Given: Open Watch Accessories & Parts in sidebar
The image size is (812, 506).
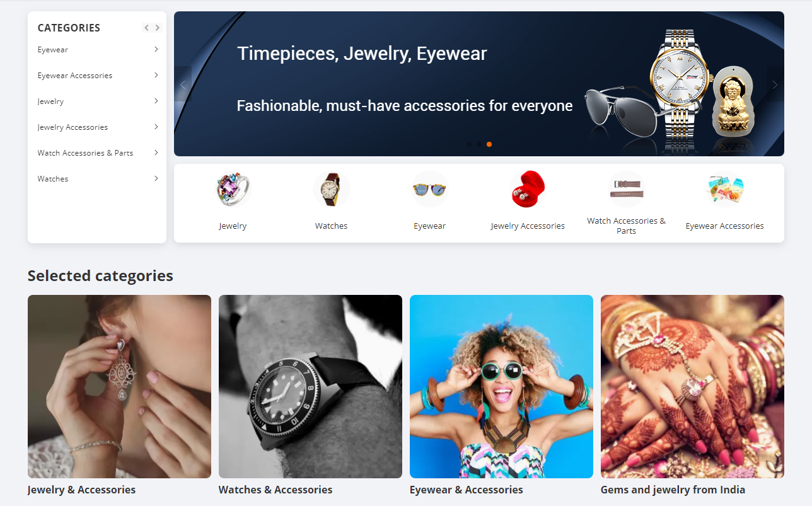Looking at the screenshot, I should click(x=85, y=153).
